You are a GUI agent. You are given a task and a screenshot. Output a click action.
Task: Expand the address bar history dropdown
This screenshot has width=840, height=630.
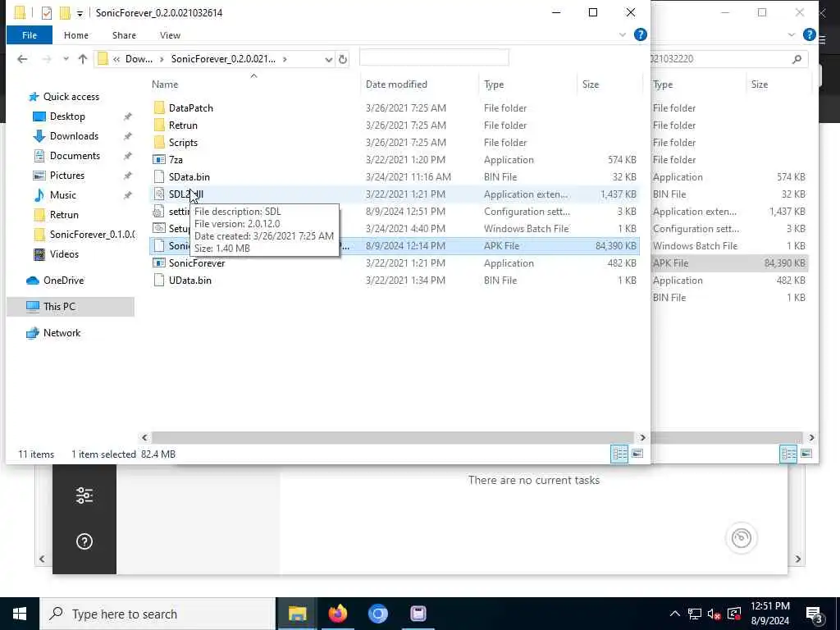pos(328,59)
